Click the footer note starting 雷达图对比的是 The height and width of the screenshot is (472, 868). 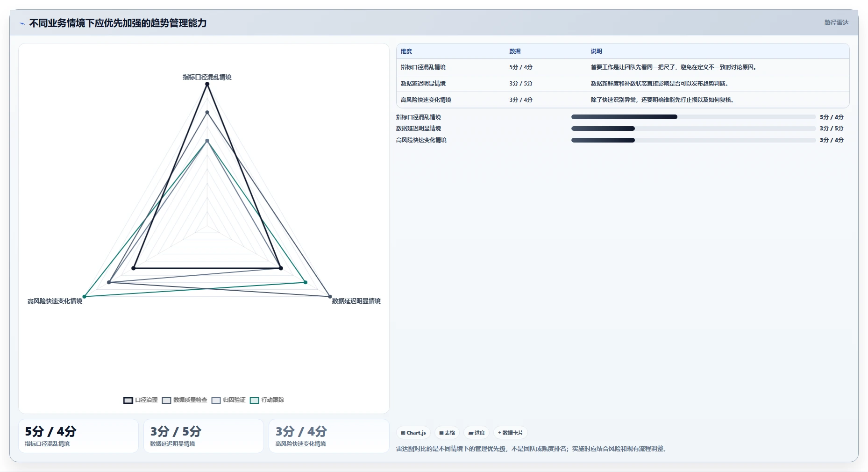tap(533, 449)
